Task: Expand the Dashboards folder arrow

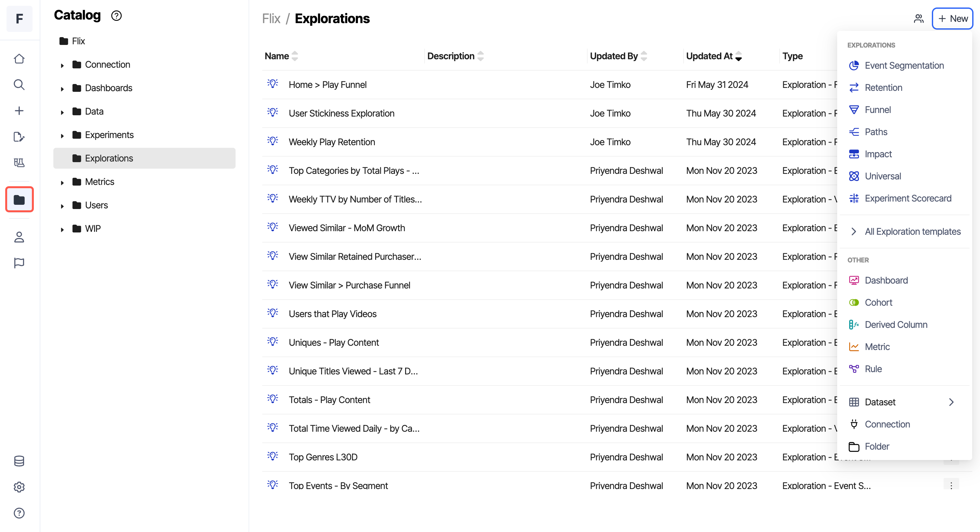Action: pos(62,89)
